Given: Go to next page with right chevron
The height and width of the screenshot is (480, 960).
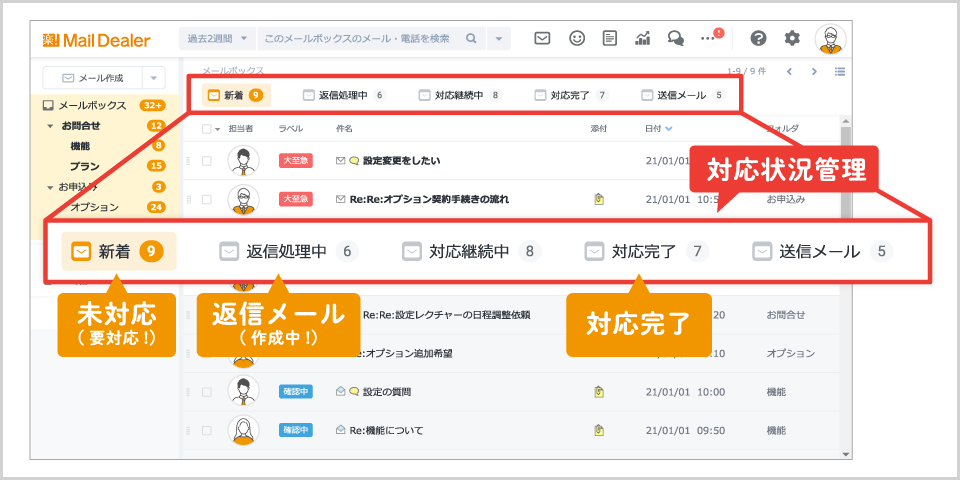Looking at the screenshot, I should pyautogui.click(x=814, y=72).
